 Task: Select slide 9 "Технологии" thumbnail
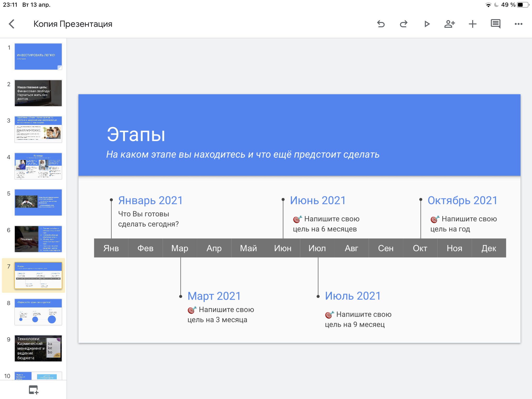point(38,348)
